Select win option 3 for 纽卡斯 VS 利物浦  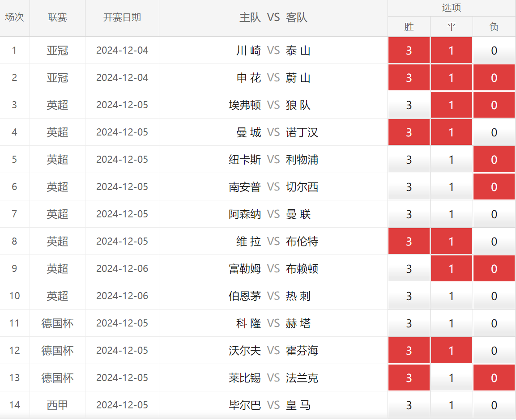pyautogui.click(x=409, y=160)
